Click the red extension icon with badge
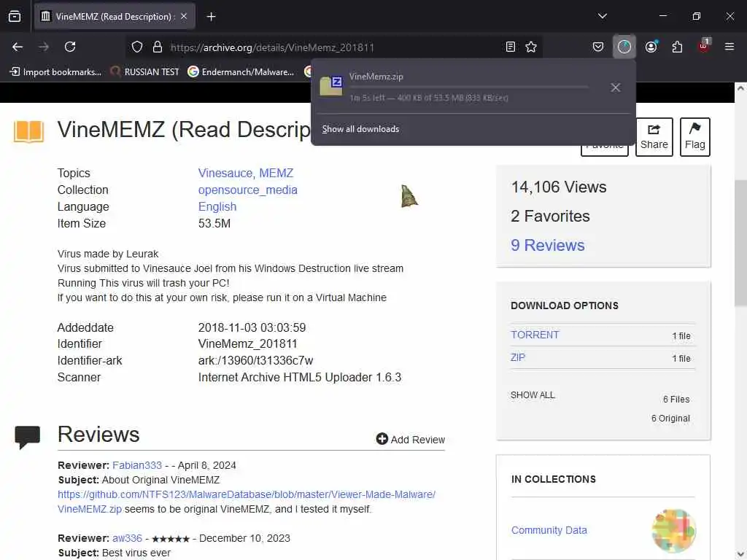The height and width of the screenshot is (560, 747). tap(704, 46)
